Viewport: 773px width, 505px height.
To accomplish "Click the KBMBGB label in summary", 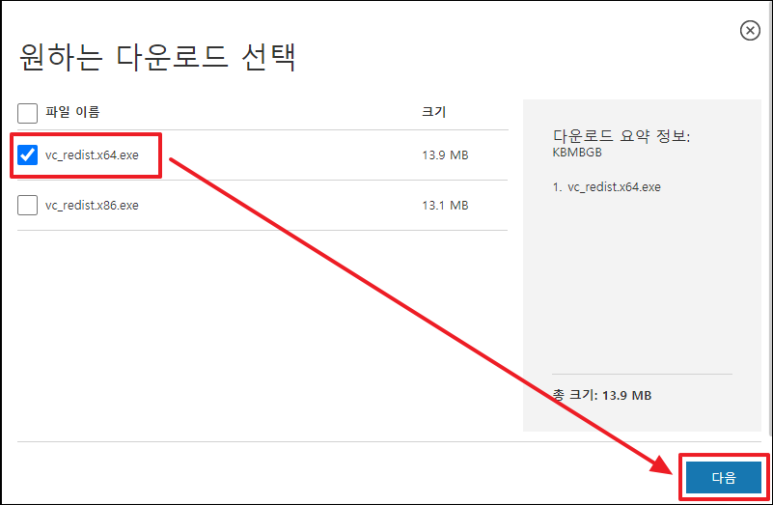I will [577, 152].
